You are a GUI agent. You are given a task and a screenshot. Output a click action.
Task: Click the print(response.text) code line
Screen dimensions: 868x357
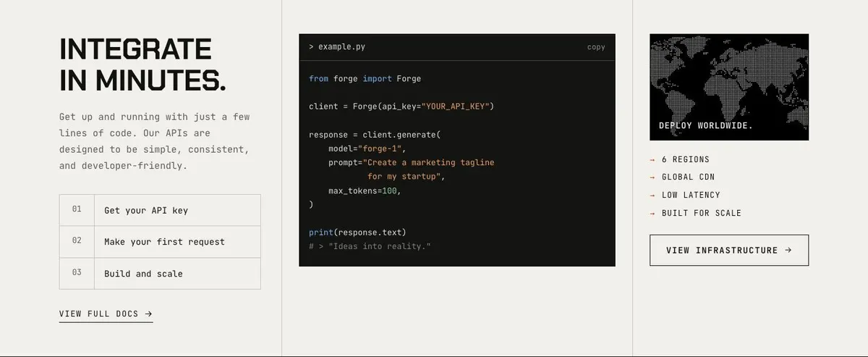[x=357, y=232]
